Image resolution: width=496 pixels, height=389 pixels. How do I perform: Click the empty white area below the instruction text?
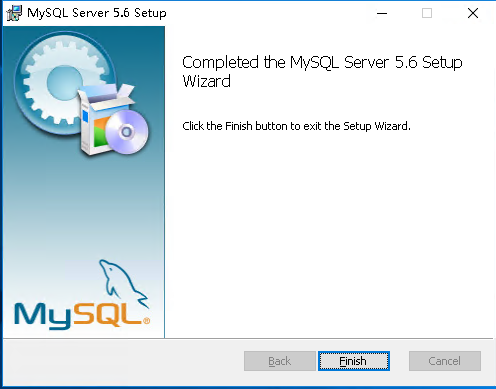click(328, 233)
